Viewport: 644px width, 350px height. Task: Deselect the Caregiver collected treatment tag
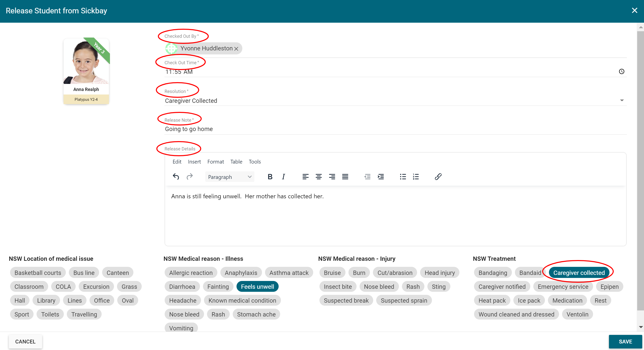[579, 273]
